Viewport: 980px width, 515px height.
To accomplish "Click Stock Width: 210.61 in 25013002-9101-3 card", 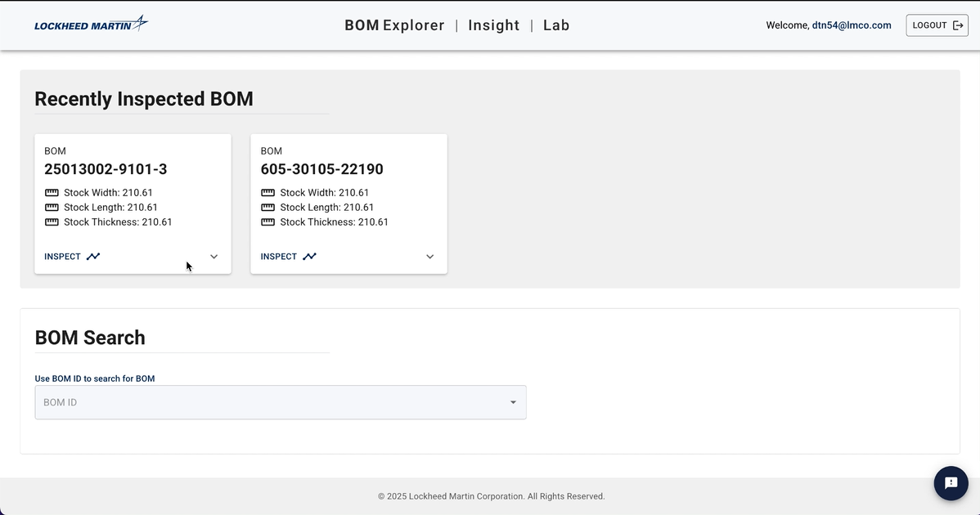I will point(108,193).
